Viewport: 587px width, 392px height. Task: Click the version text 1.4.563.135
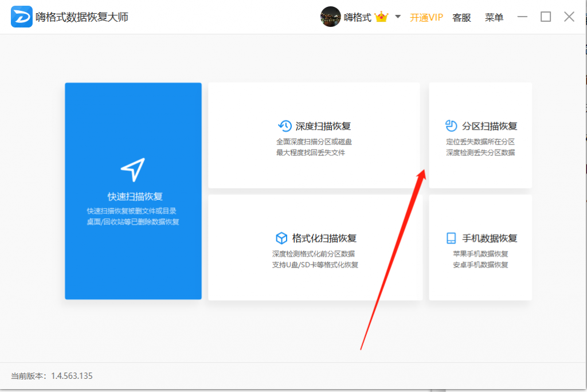tap(72, 376)
